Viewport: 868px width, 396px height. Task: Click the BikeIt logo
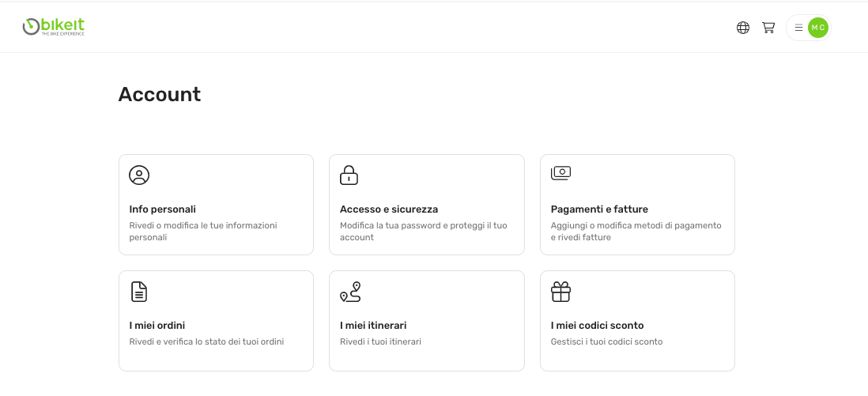click(54, 27)
